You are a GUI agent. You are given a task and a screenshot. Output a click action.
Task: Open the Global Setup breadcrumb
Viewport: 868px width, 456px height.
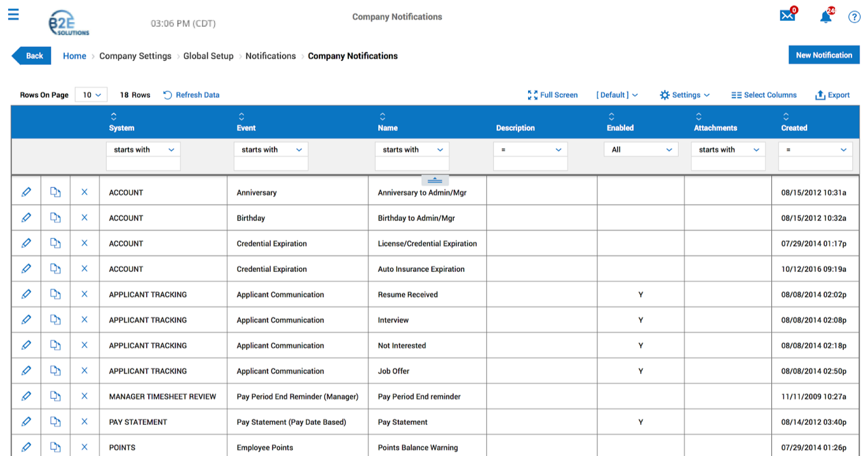click(208, 56)
